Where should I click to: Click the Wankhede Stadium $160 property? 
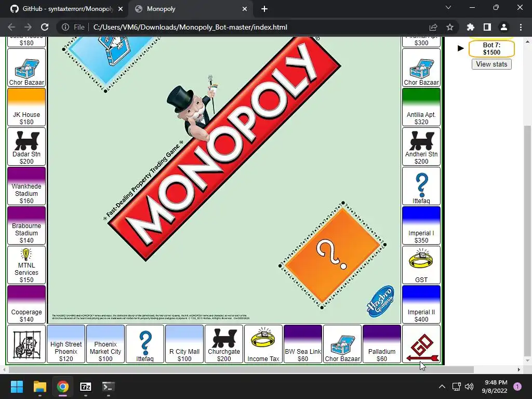click(x=26, y=185)
